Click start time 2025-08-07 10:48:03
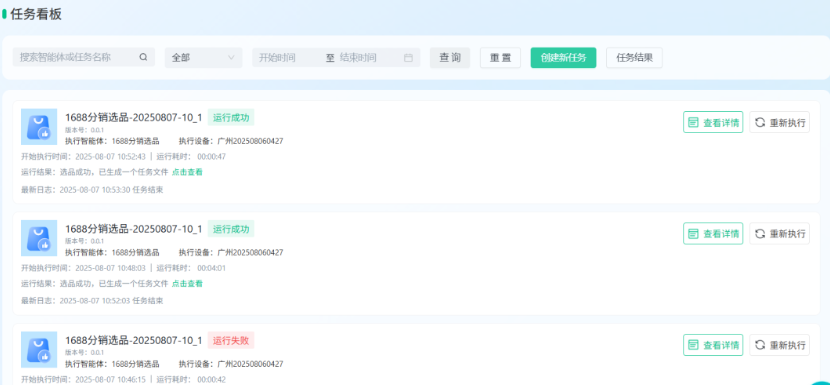 110,268
